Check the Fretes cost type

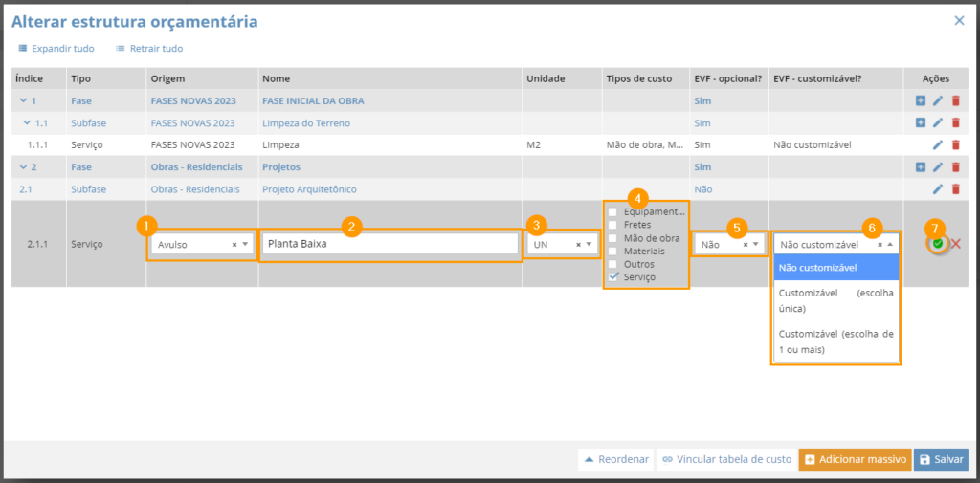tap(612, 225)
